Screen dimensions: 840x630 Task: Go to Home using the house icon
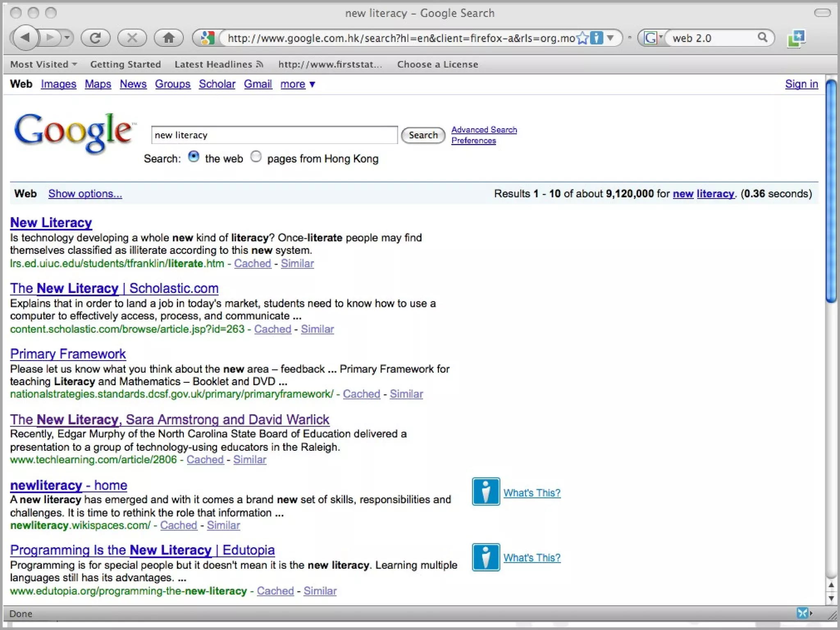click(x=169, y=38)
